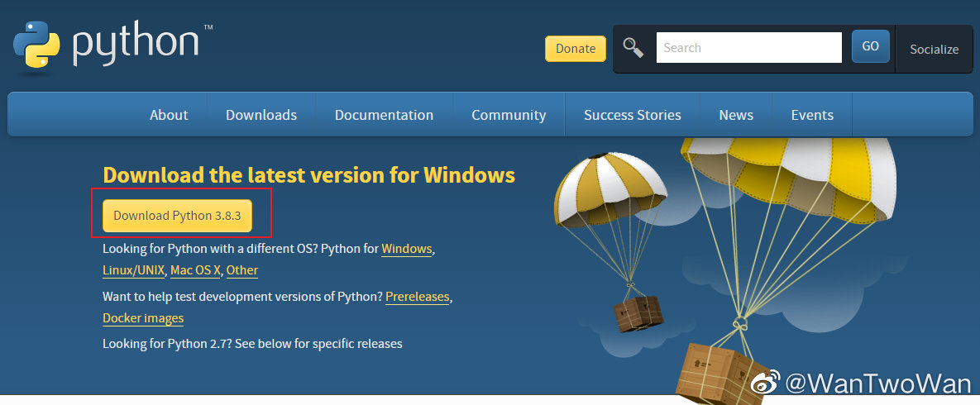This screenshot has width=980, height=405.
Task: Click the Weibo logo watermark icon
Action: pyautogui.click(x=765, y=383)
